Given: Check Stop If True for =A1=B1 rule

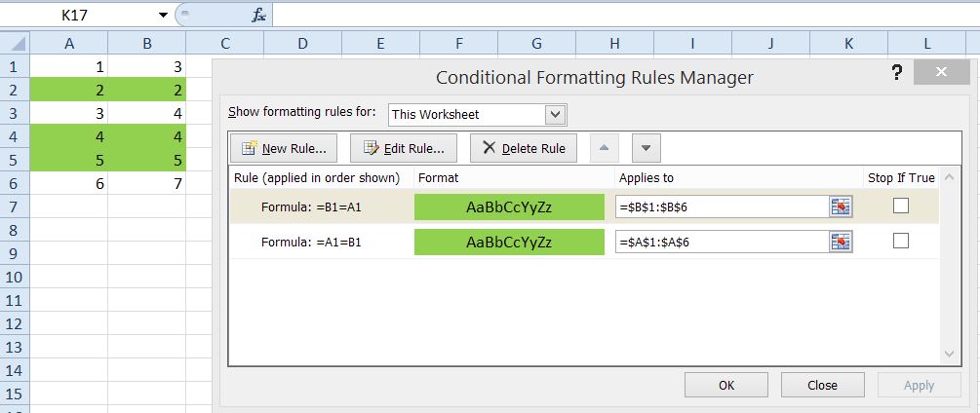Looking at the screenshot, I should click(900, 242).
